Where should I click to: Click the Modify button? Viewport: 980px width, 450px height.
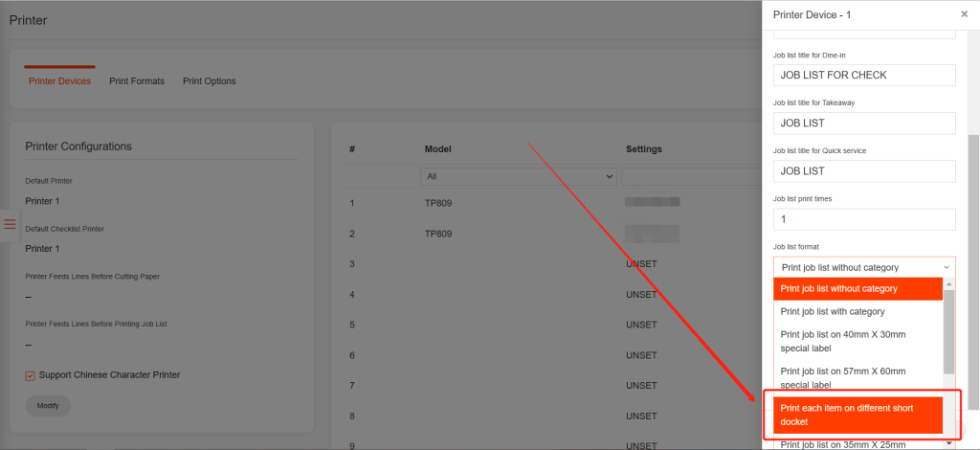click(48, 406)
